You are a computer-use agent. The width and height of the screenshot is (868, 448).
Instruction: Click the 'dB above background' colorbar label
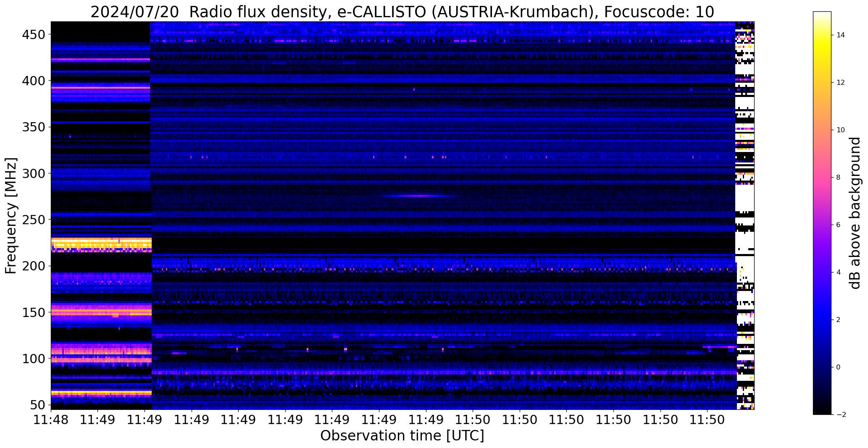pos(856,213)
